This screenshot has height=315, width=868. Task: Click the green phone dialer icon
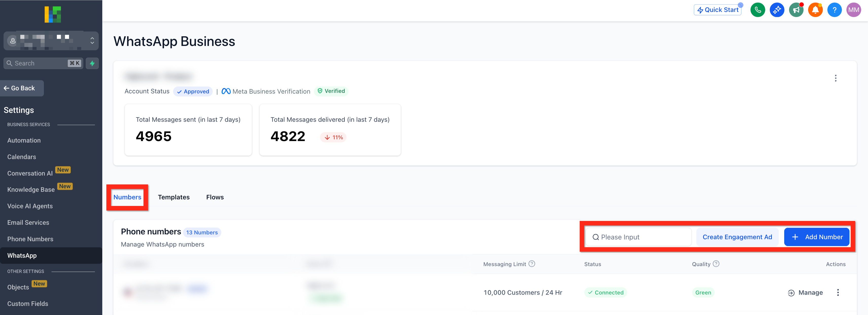click(758, 10)
